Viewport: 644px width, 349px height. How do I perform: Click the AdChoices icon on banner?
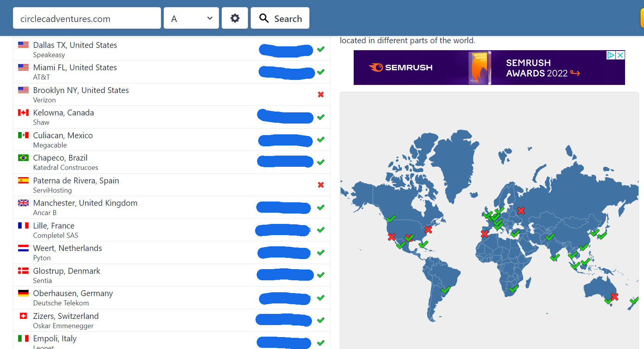click(611, 55)
